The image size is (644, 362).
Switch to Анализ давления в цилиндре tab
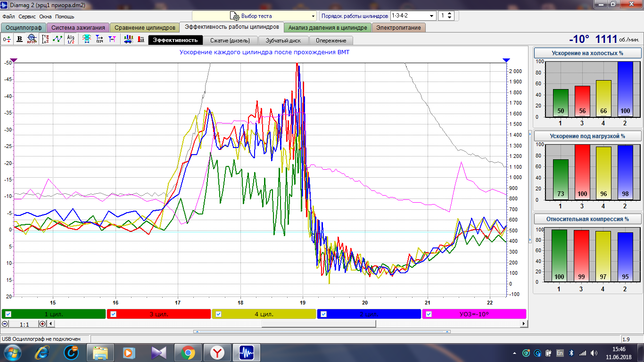(328, 27)
